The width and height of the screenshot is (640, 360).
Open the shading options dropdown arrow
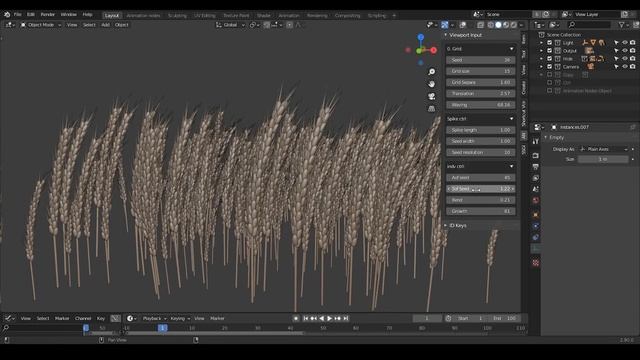(521, 25)
